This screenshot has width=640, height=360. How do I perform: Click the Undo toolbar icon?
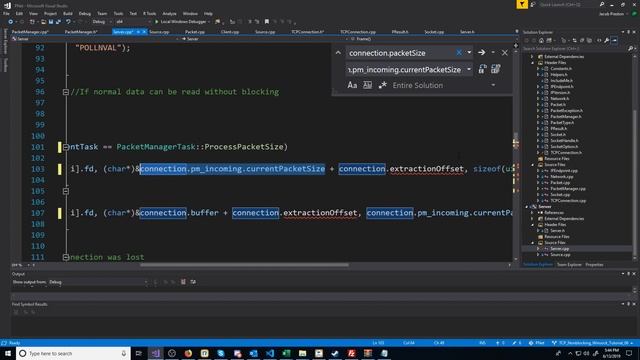68,22
